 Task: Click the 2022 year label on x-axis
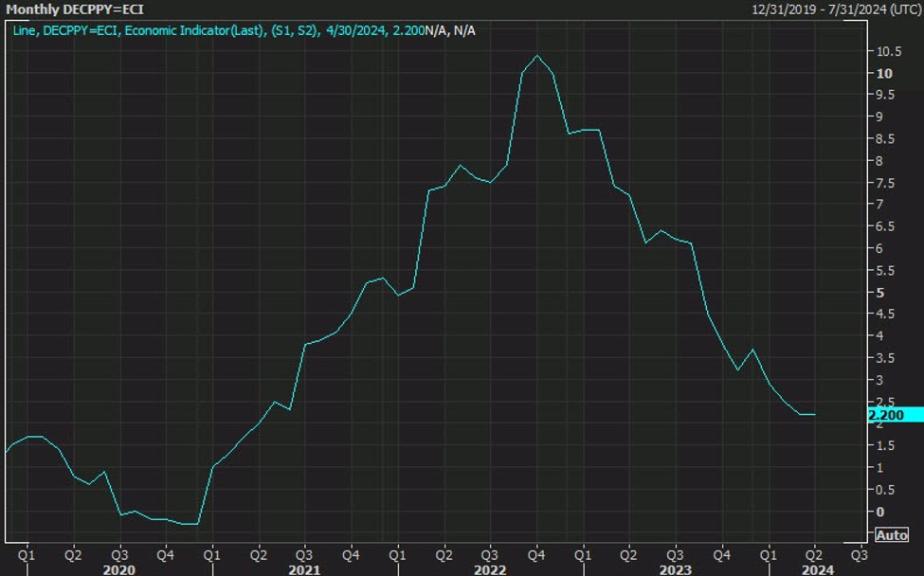tap(490, 567)
